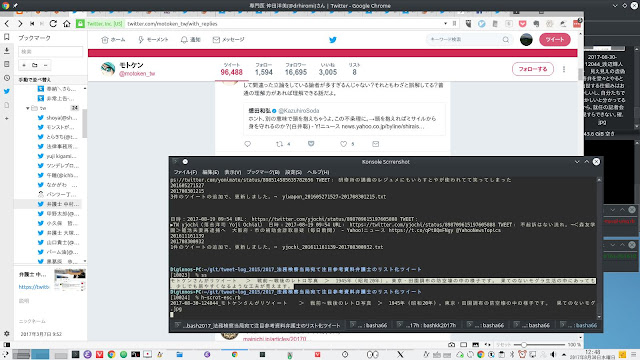Open the Twitter web panel in sidebar
The image size is (640, 360).
coord(7,91)
